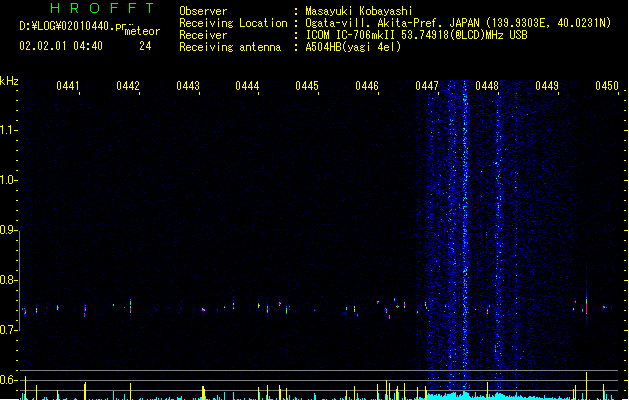Click the meteor count value 24
The image size is (629, 400).
coord(145,46)
